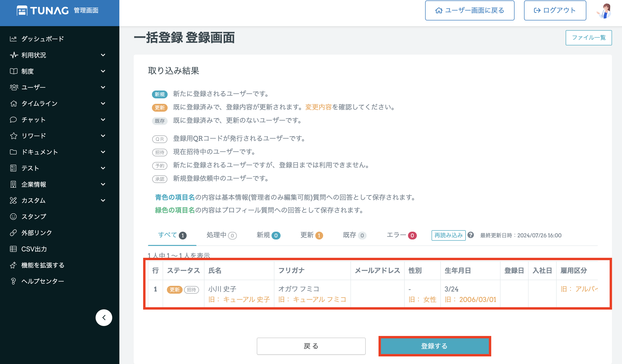Click the 登録する button
622x364 pixels.
pos(434,346)
